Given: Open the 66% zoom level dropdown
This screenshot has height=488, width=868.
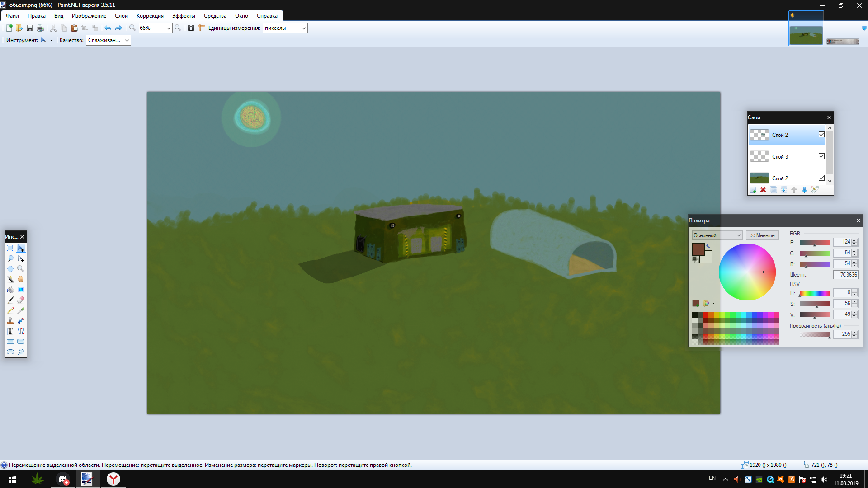Looking at the screenshot, I should coord(168,28).
